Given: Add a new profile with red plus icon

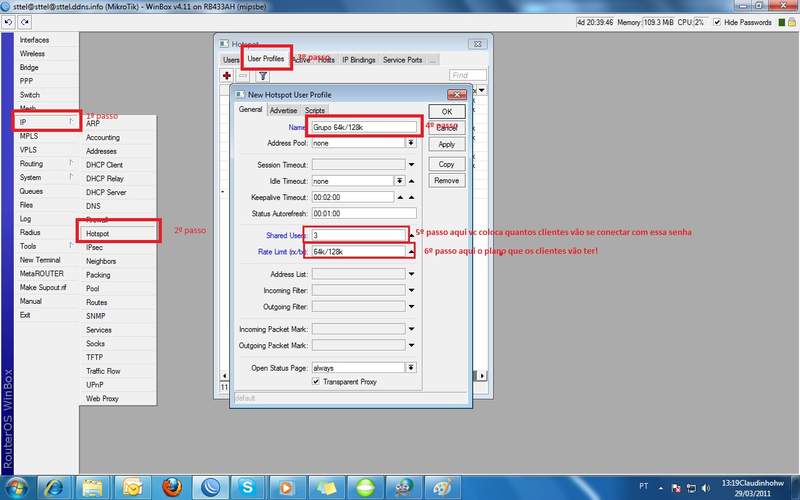Looking at the screenshot, I should click(x=227, y=76).
